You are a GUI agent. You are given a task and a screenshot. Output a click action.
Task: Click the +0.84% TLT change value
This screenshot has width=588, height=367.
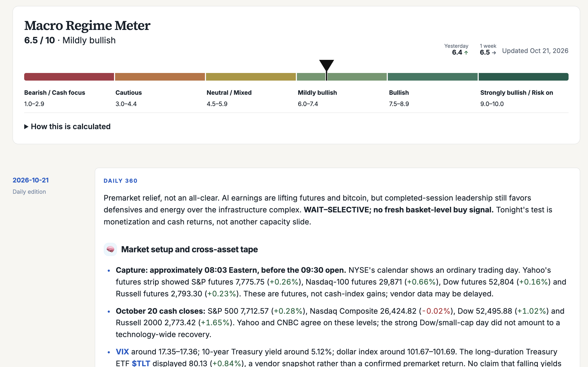[x=227, y=363]
